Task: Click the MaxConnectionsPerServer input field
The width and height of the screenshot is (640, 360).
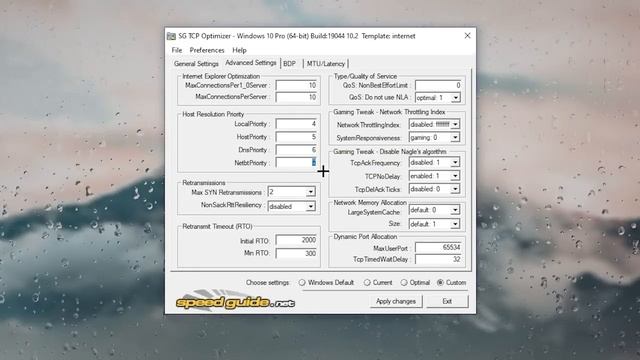Action: tap(296, 97)
